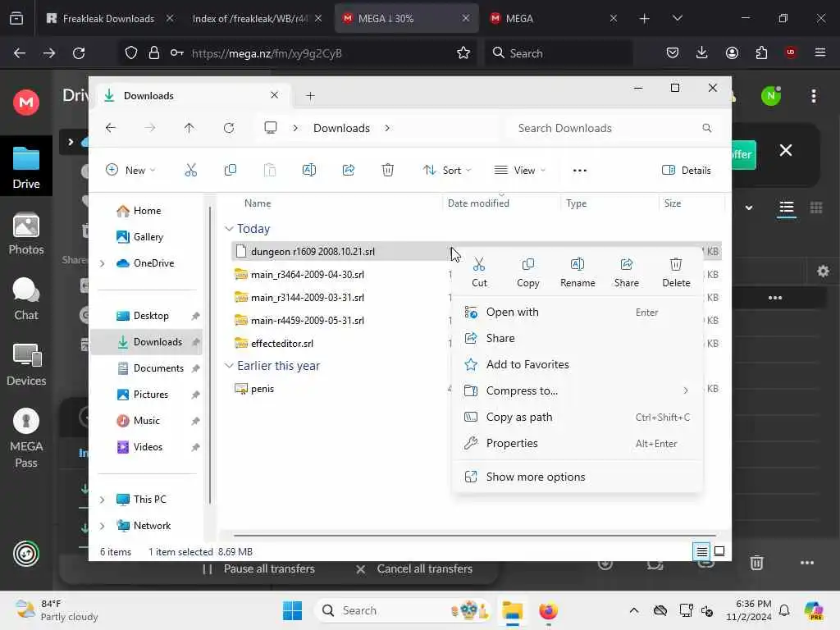Click the Copy icon in Explorer toolbar
The width and height of the screenshot is (840, 630).
(x=231, y=171)
